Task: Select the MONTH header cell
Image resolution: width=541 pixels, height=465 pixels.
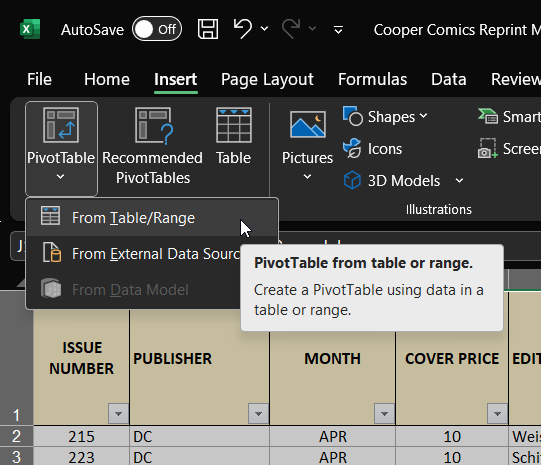Action: tap(333, 359)
